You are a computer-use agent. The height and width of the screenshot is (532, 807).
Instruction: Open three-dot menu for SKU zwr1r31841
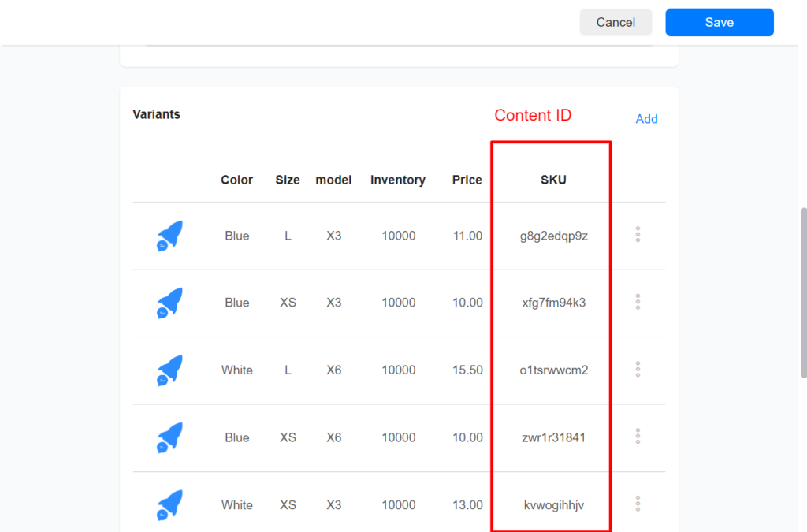[x=638, y=437]
